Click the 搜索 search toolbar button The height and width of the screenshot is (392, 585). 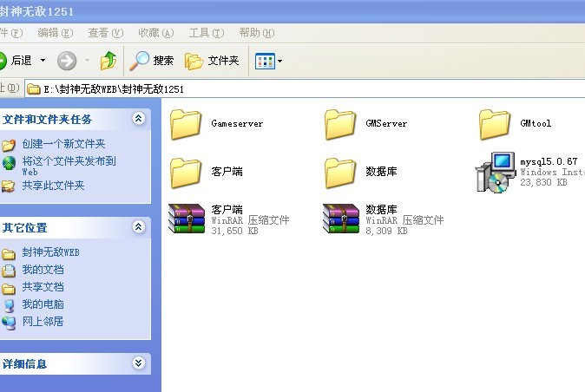click(152, 61)
